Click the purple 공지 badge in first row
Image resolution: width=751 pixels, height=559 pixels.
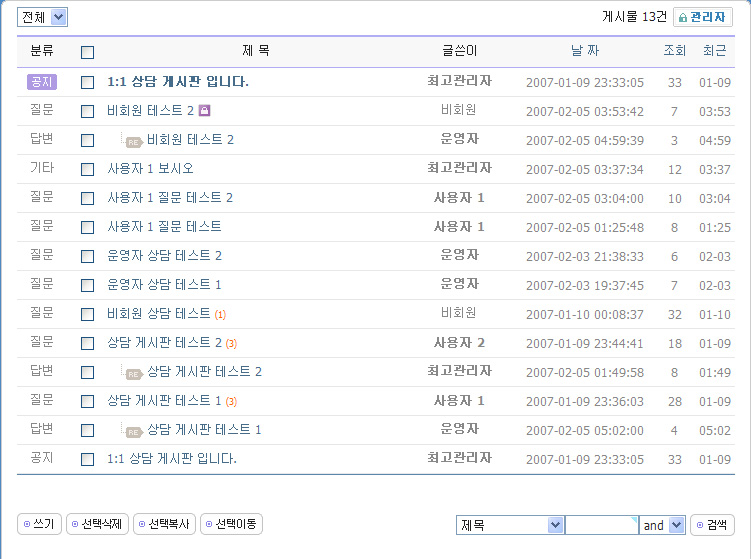click(x=42, y=82)
